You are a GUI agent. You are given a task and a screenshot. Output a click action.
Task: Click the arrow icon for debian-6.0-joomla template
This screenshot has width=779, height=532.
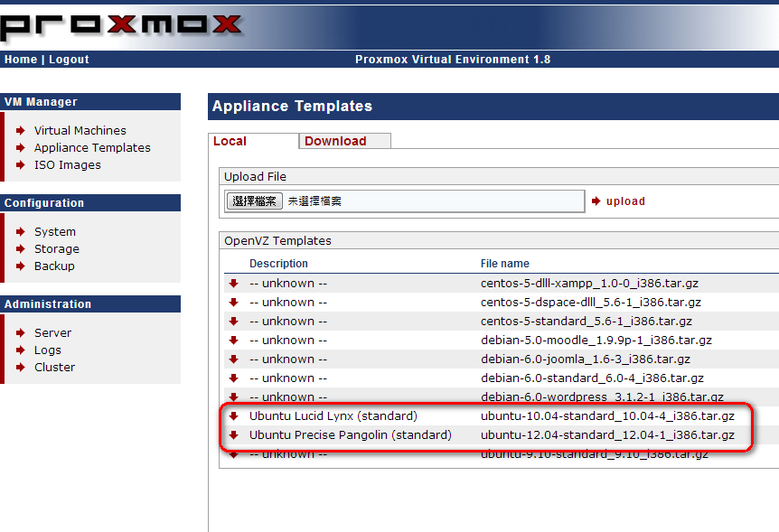tap(233, 359)
